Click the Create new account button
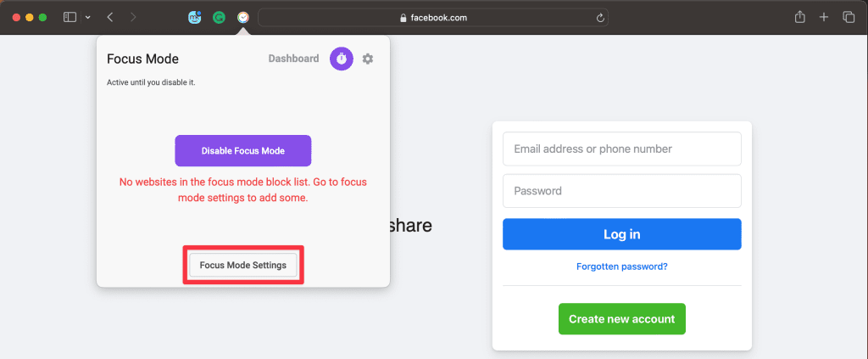 click(621, 319)
